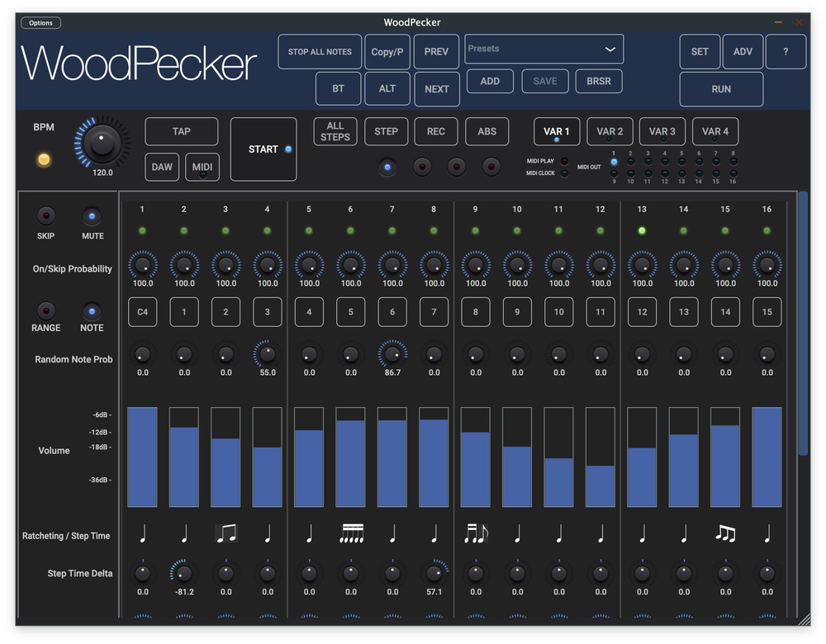Click the TAP tempo button
The width and height of the screenshot is (826, 644).
(x=182, y=132)
